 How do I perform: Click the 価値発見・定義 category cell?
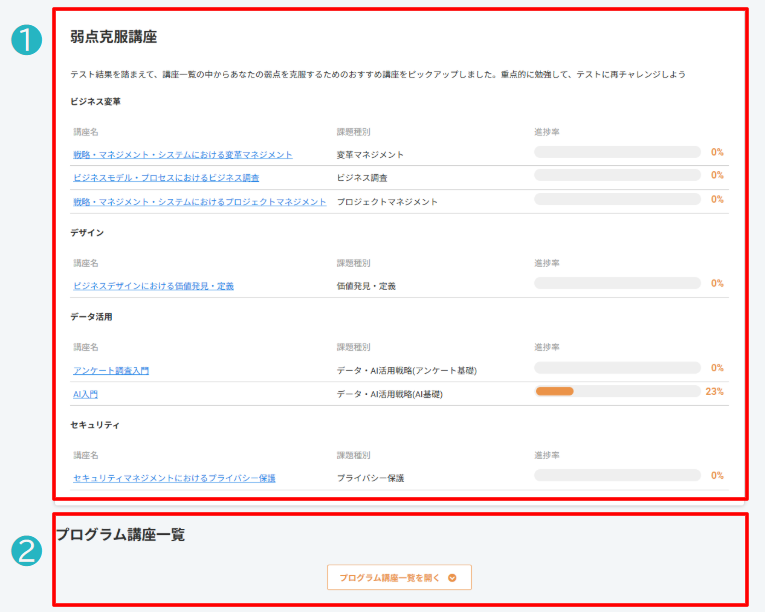click(366, 286)
